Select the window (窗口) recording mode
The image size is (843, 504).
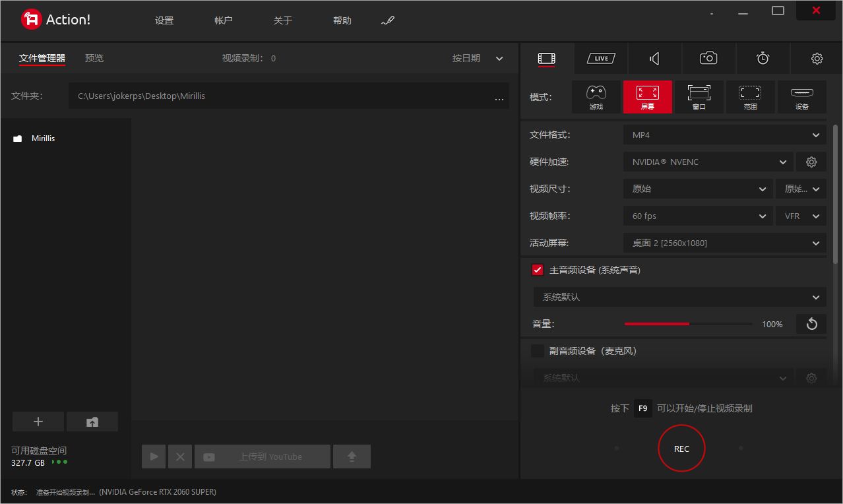699,97
